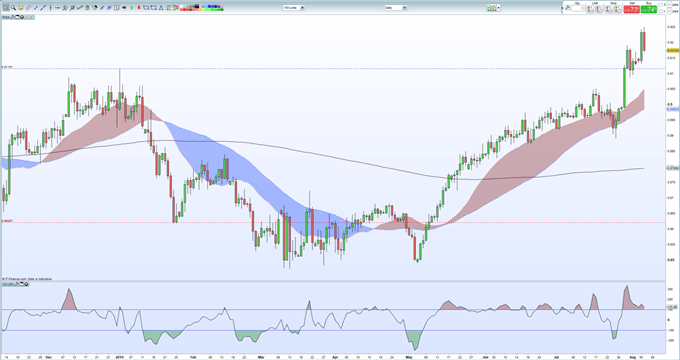Click the green Buy price button
680x360 pixels.
tap(649, 9)
